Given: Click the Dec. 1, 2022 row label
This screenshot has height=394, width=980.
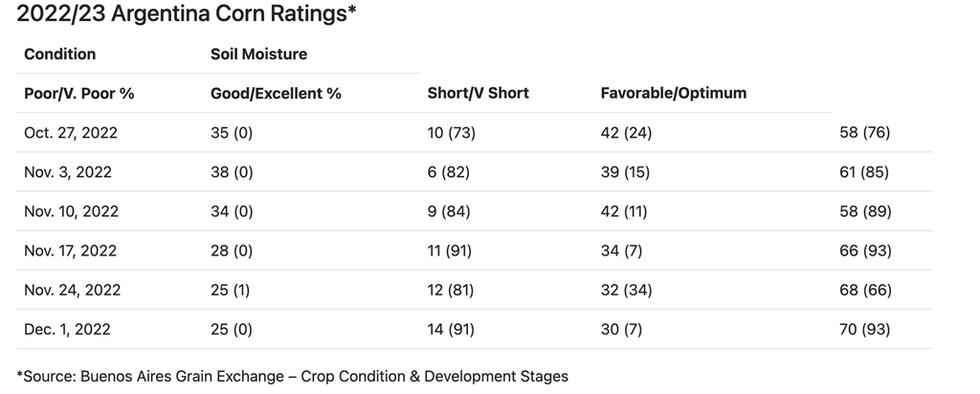Looking at the screenshot, I should pos(67,329).
